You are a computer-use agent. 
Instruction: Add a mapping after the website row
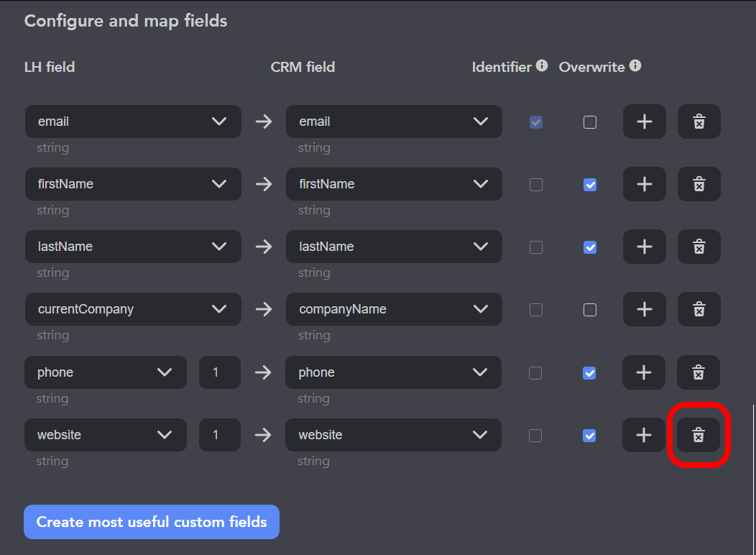644,435
